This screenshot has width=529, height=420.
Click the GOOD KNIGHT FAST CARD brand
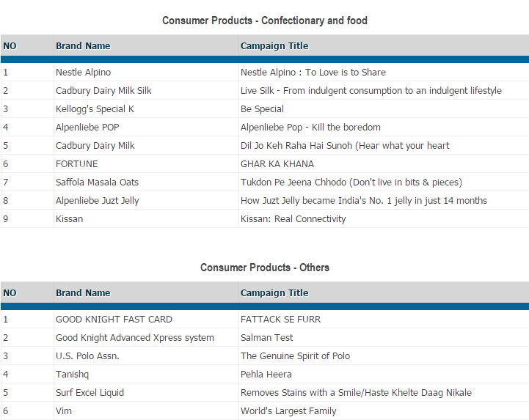click(x=114, y=320)
